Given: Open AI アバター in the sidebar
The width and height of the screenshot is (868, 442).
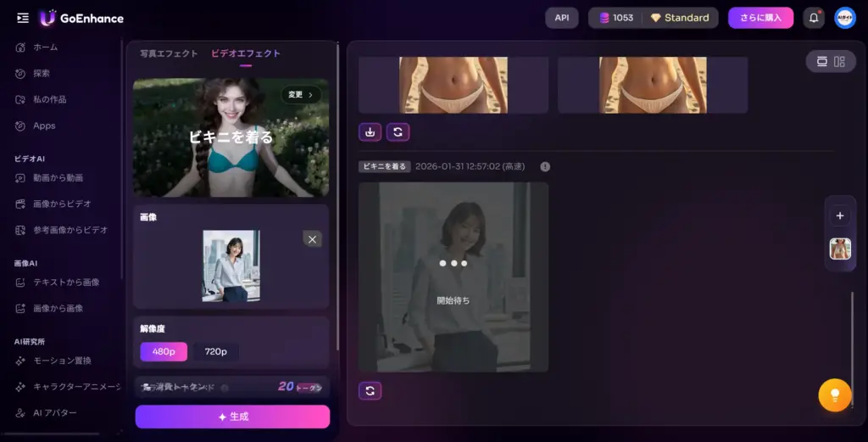Looking at the screenshot, I should pos(46,412).
